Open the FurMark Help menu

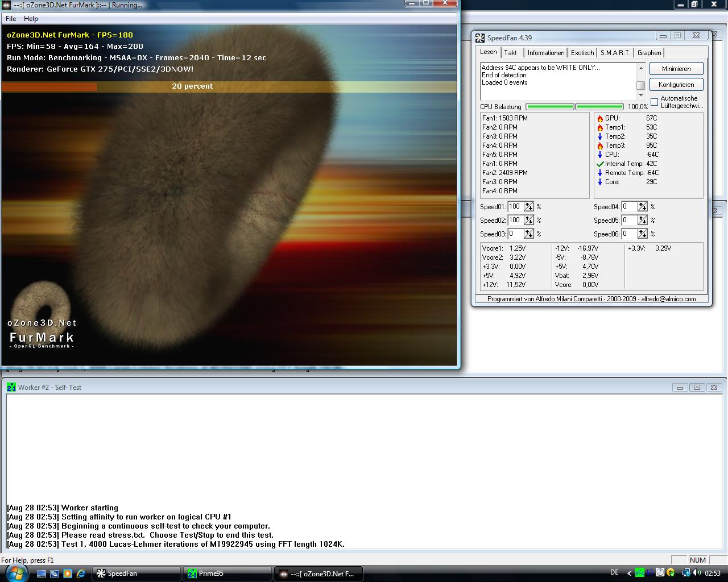(31, 19)
